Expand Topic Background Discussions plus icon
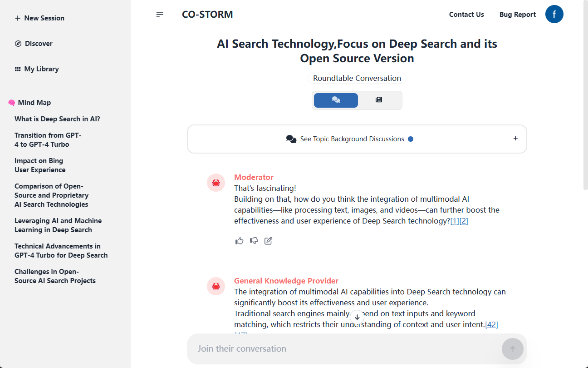The image size is (588, 368). tap(515, 139)
